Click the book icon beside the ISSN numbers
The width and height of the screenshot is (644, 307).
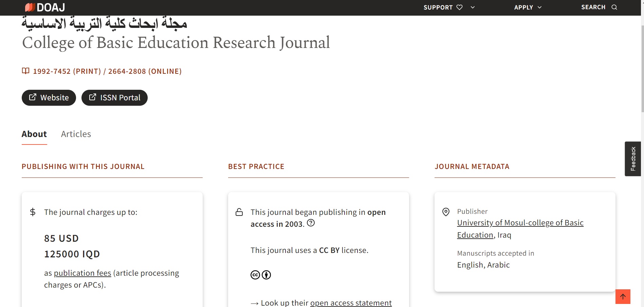pos(25,71)
